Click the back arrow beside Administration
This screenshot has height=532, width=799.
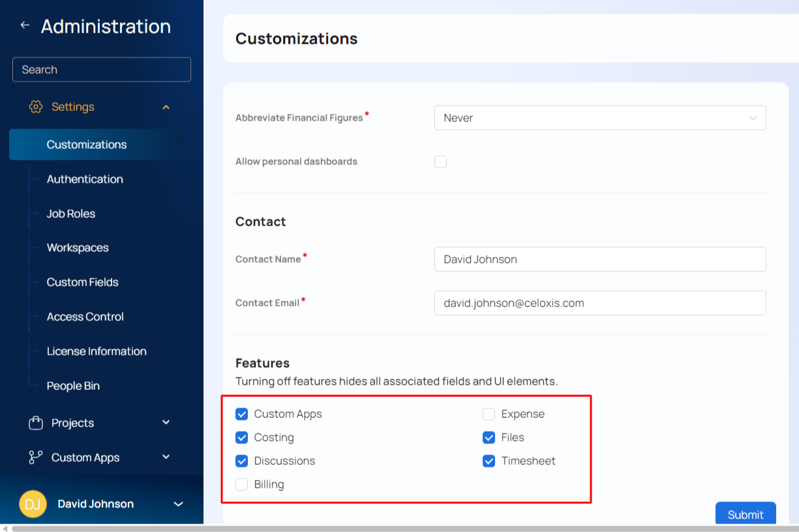(25, 25)
